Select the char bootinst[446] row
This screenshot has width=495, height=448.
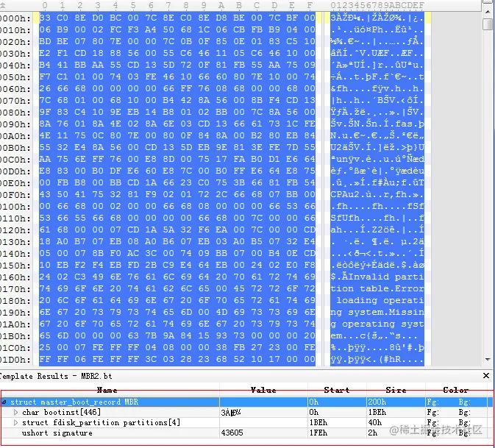246,413
